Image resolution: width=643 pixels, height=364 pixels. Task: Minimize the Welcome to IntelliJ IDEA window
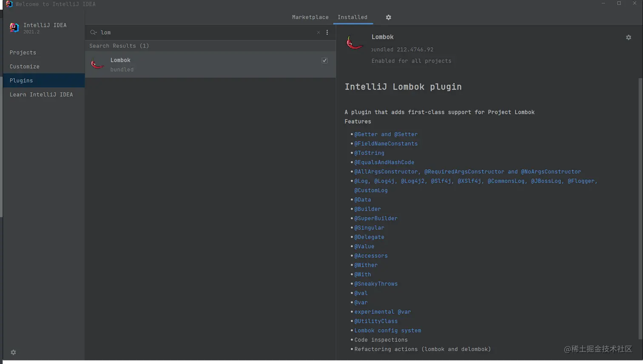click(603, 3)
